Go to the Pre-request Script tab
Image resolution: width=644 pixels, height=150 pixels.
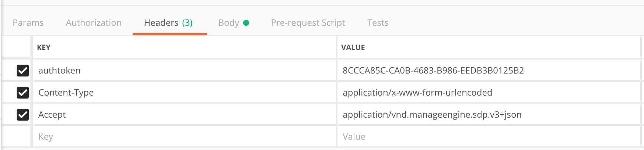point(308,23)
